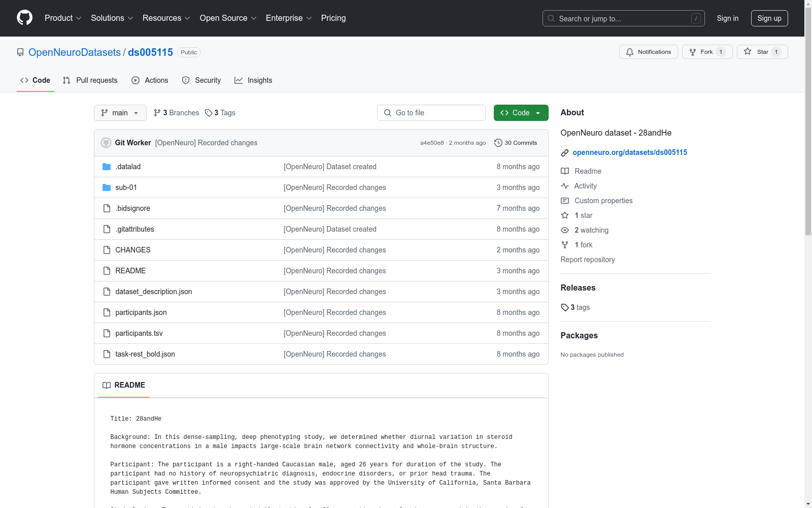Image resolution: width=812 pixels, height=508 pixels.
Task: Click the Notifications bell button
Action: point(648,52)
